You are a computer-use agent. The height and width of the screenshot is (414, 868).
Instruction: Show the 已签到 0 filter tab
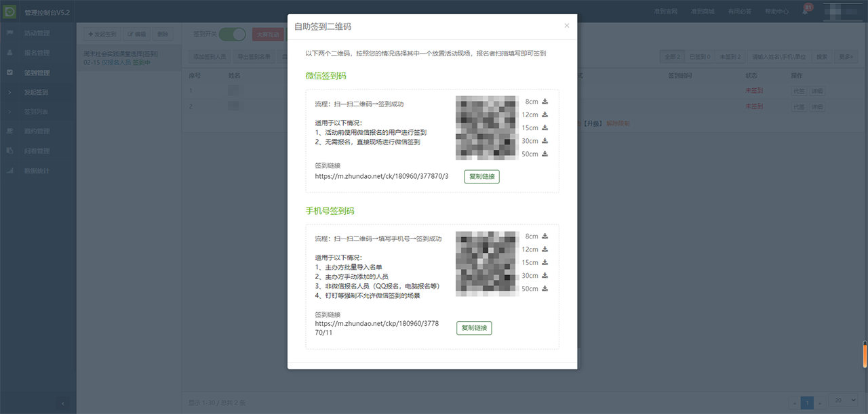point(700,57)
